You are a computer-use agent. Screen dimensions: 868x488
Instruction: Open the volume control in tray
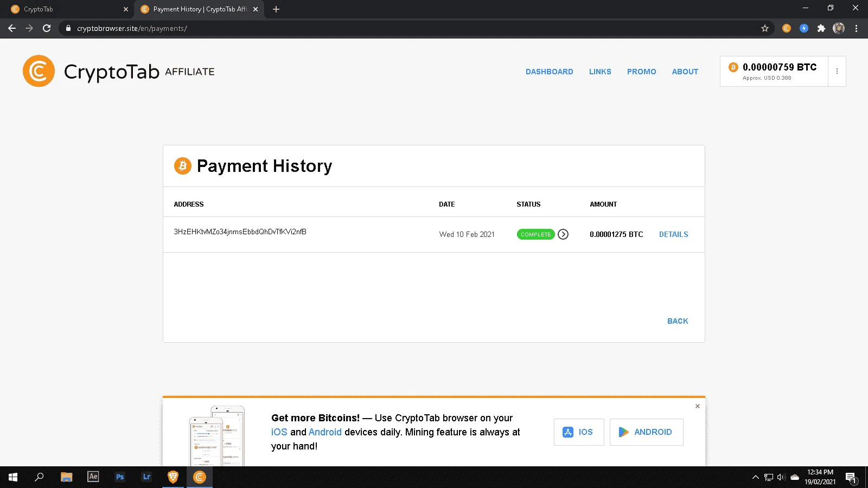[781, 477]
